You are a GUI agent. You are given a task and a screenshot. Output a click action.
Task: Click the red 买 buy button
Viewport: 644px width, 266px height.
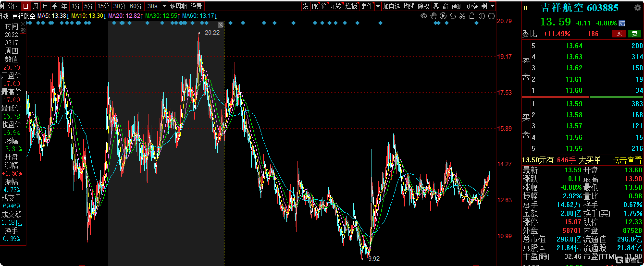point(619,33)
